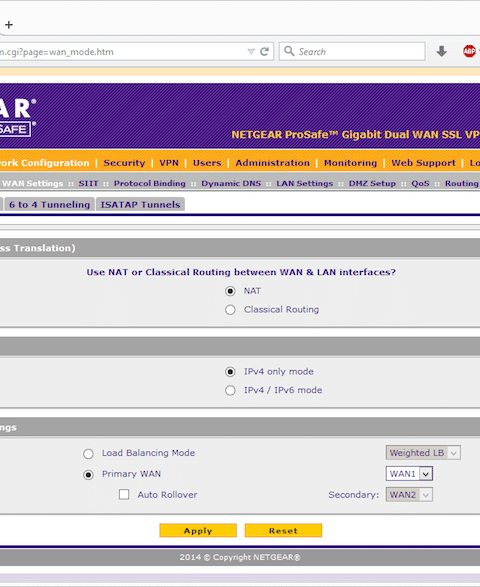This screenshot has height=587, width=480.
Task: Select Classical Routing radio button
Action: [230, 310]
